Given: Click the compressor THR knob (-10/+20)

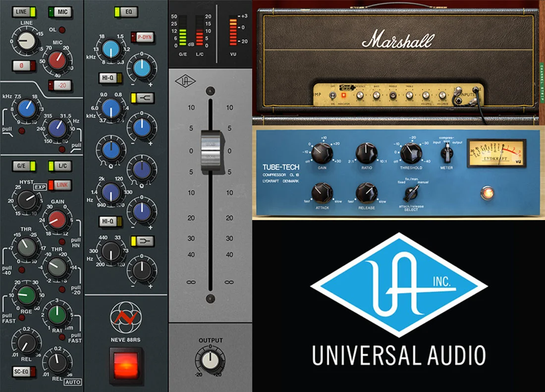Looking at the screenshot, I should coord(57,267).
